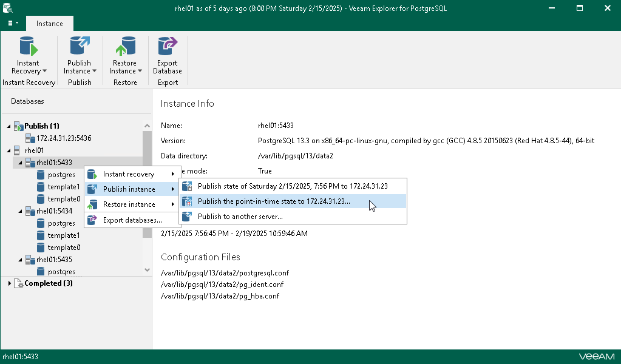621x364 pixels.
Task: Collapse the Publish (1) tree node
Action: 9,126
